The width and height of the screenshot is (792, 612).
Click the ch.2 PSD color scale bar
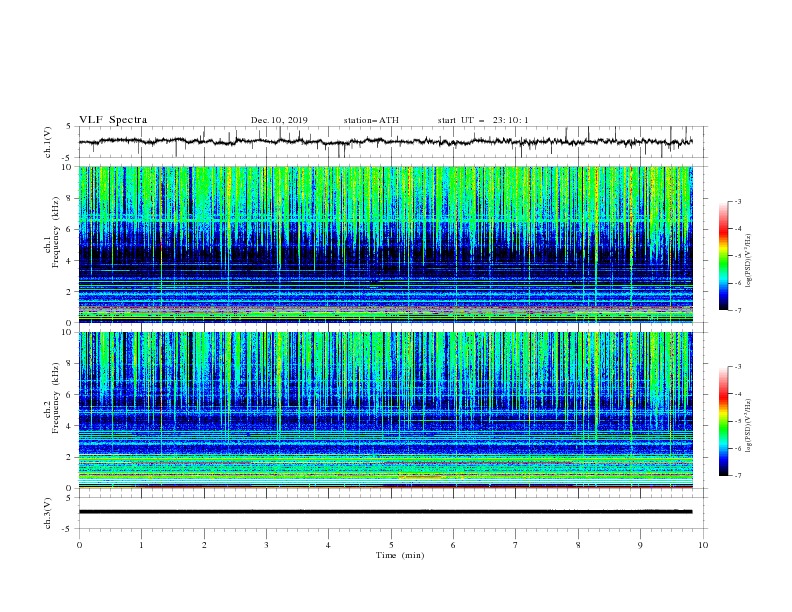click(x=723, y=421)
